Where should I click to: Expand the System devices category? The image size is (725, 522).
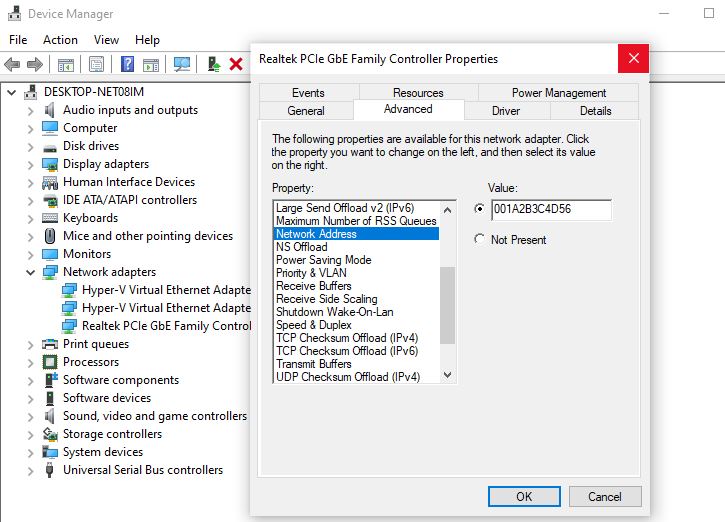coord(31,453)
